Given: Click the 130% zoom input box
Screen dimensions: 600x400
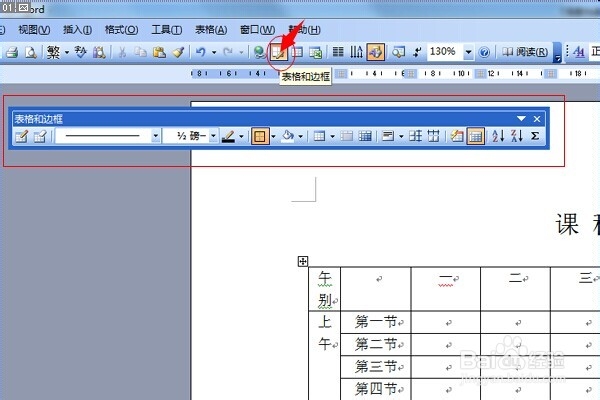Looking at the screenshot, I should tap(444, 51).
